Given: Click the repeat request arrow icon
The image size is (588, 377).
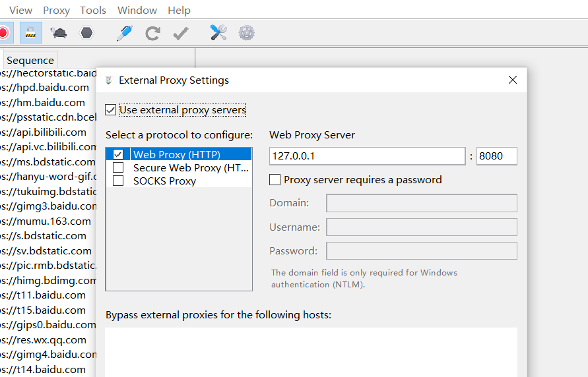Looking at the screenshot, I should (152, 32).
